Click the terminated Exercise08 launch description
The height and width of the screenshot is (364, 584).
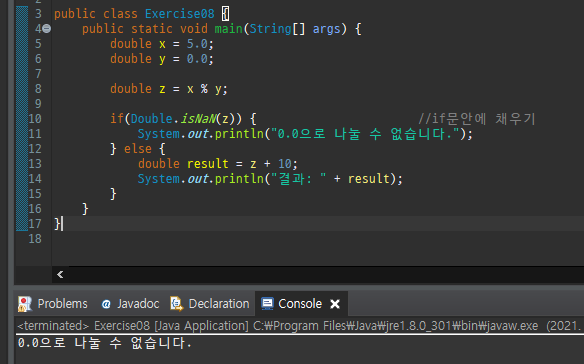pos(298,326)
